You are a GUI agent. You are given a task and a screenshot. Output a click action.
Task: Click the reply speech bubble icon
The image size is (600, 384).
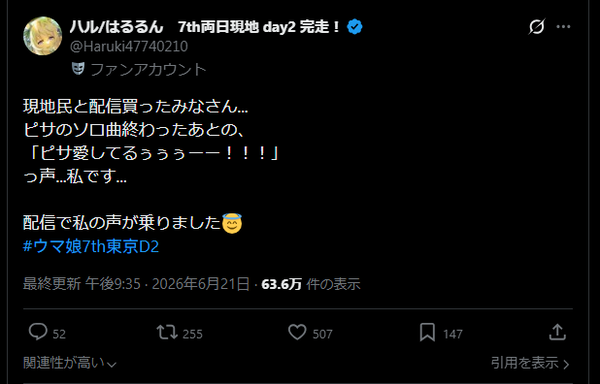click(38, 332)
